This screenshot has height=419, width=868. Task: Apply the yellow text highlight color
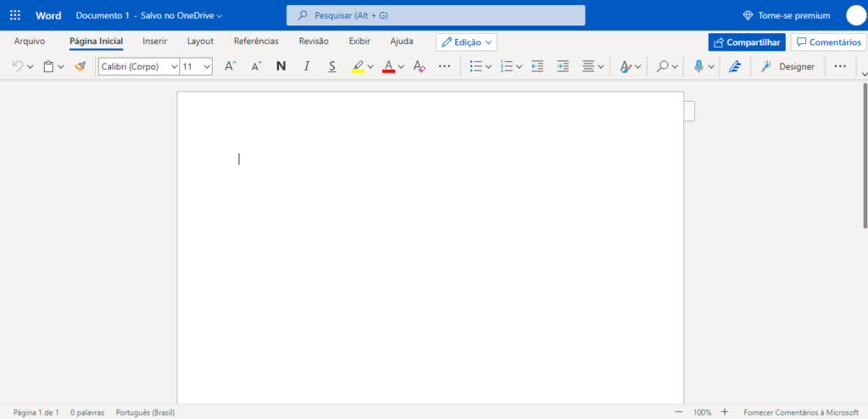[359, 66]
